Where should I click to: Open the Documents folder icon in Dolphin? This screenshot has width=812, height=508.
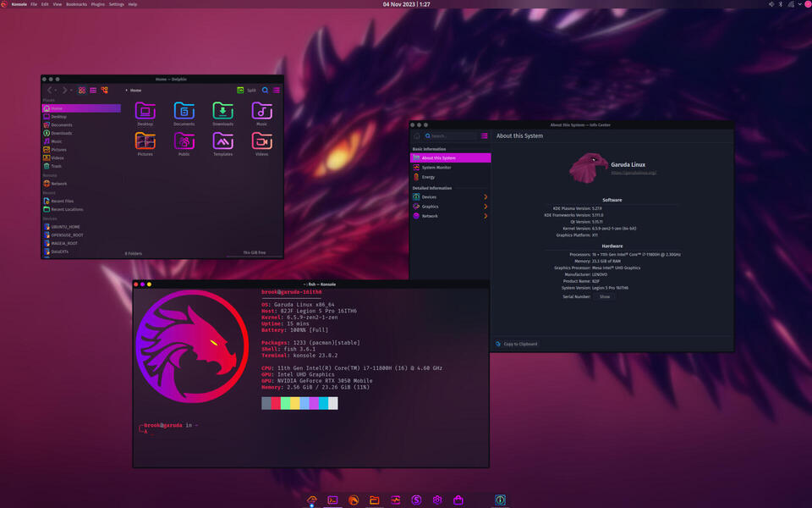(184, 113)
